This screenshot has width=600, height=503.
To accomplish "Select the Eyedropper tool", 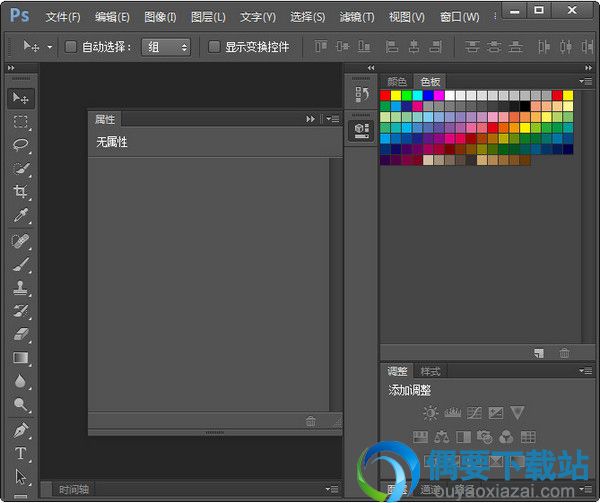I will [21, 215].
